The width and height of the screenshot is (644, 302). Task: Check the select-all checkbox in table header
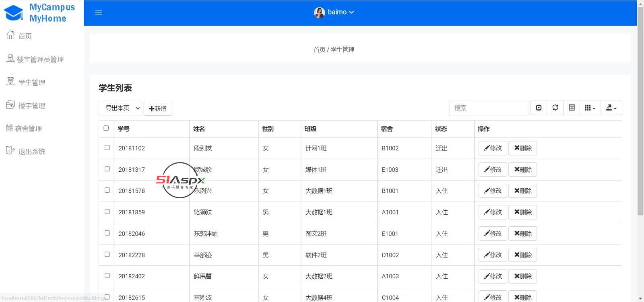click(x=106, y=128)
